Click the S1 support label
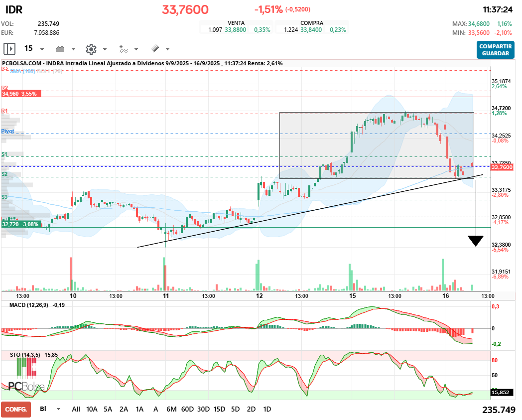The height and width of the screenshot is (420, 522). [x=4, y=154]
